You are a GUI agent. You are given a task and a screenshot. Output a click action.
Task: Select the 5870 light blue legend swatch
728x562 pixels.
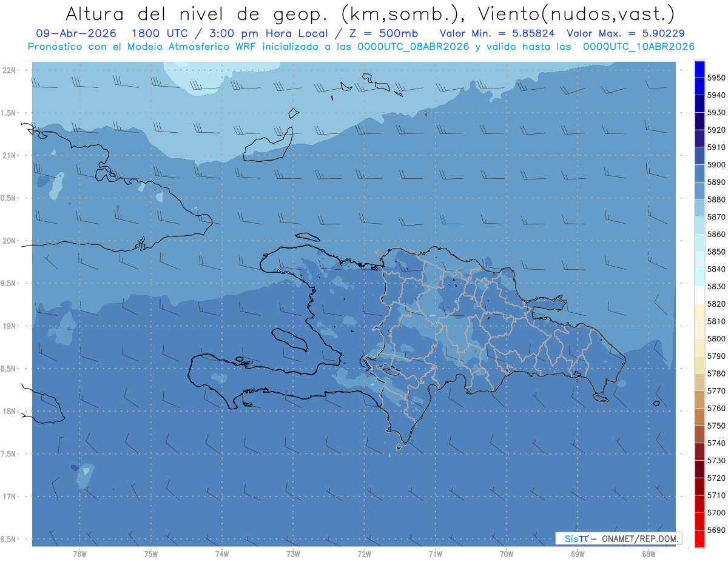(x=699, y=208)
